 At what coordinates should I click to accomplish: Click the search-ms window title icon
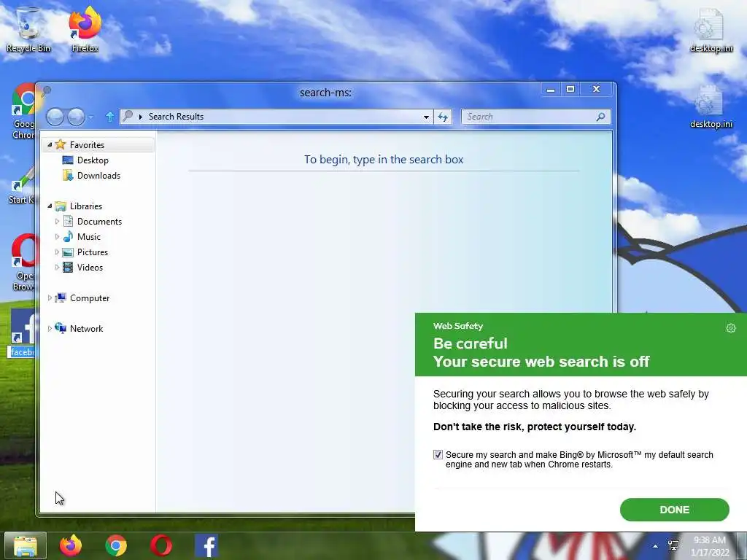pos(46,91)
